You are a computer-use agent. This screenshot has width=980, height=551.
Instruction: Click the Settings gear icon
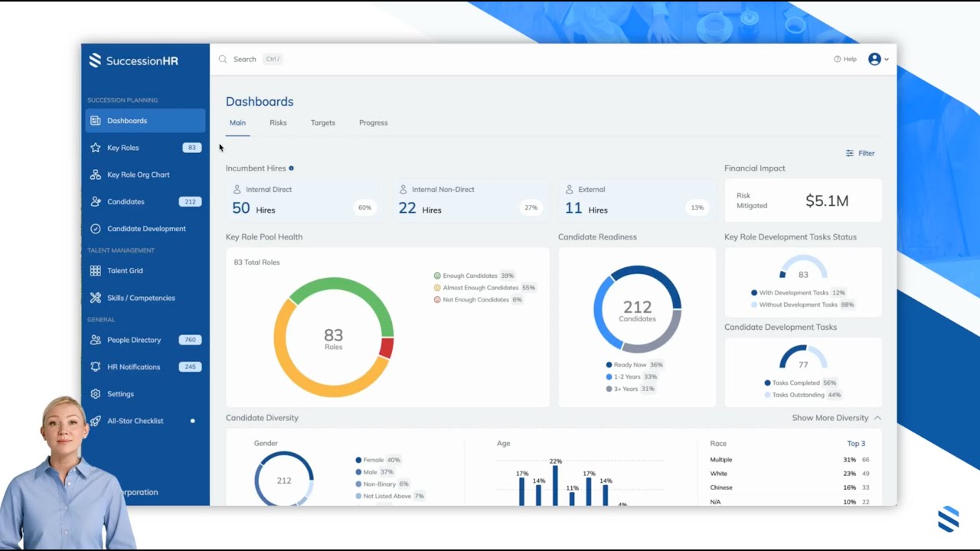point(95,394)
